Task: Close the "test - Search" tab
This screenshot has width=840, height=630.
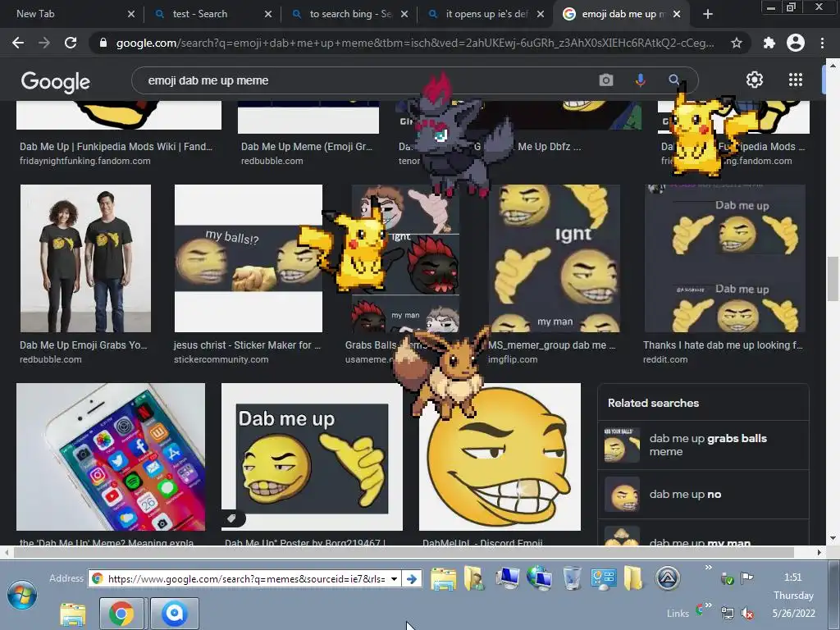Action: (268, 15)
